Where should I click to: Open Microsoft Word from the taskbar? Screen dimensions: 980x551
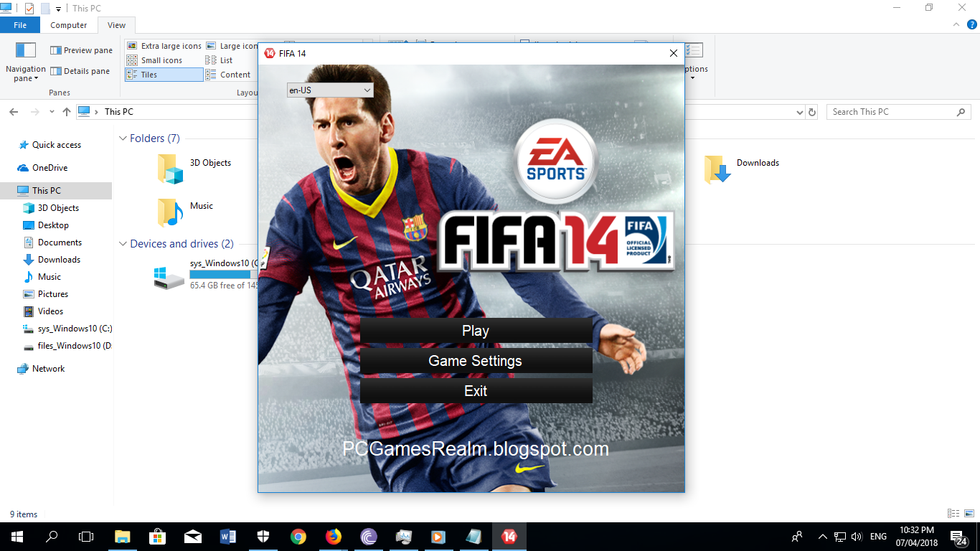coord(228,537)
